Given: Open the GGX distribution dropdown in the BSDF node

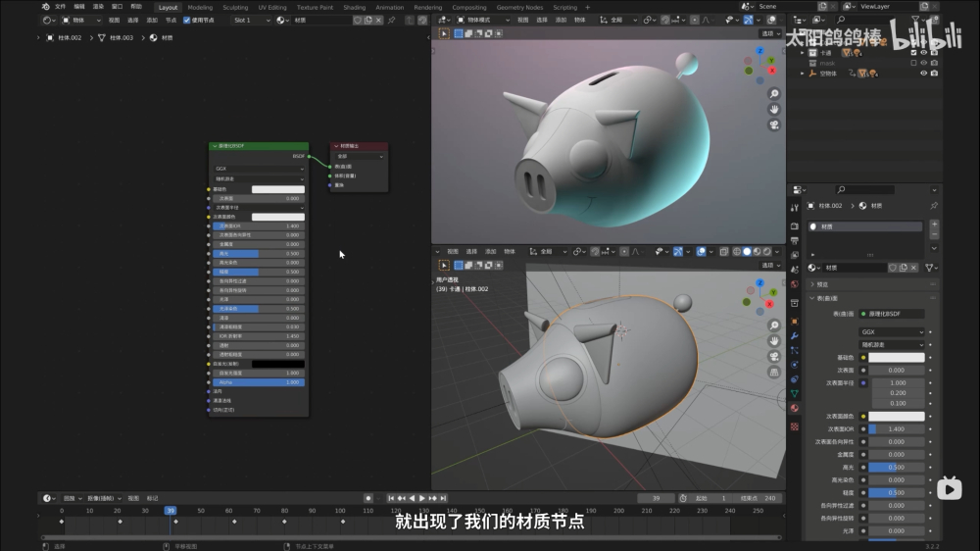Looking at the screenshot, I should click(x=259, y=169).
